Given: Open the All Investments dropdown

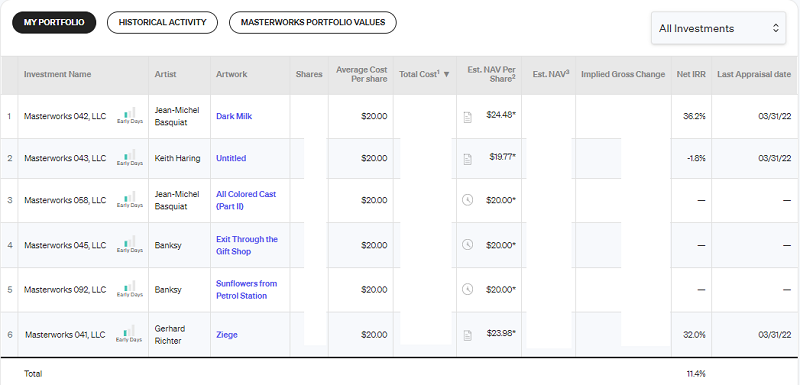Looking at the screenshot, I should coord(718,29).
